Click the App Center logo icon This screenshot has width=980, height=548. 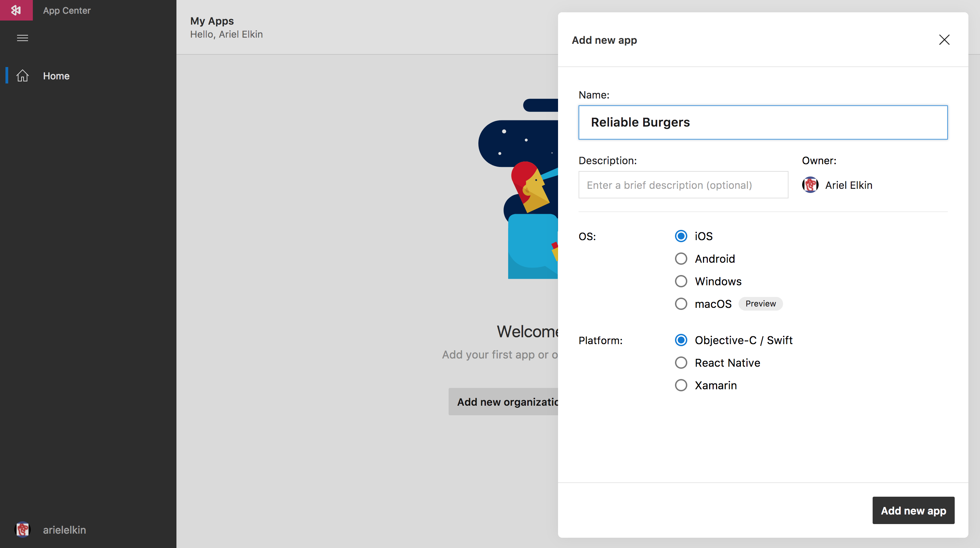click(16, 10)
